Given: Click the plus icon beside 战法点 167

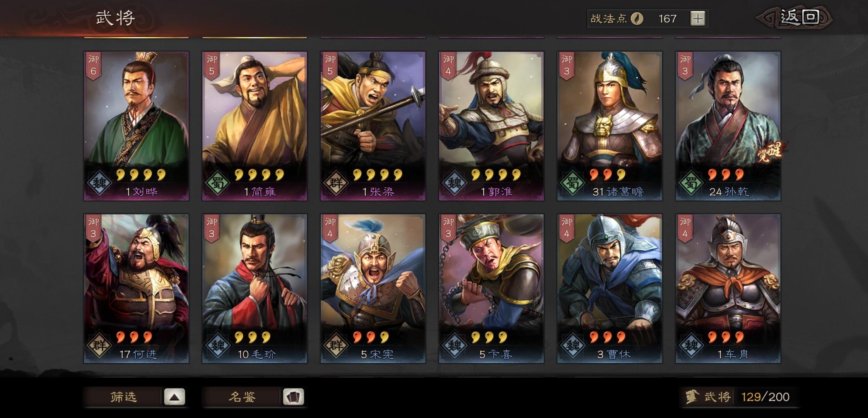Looking at the screenshot, I should (698, 19).
